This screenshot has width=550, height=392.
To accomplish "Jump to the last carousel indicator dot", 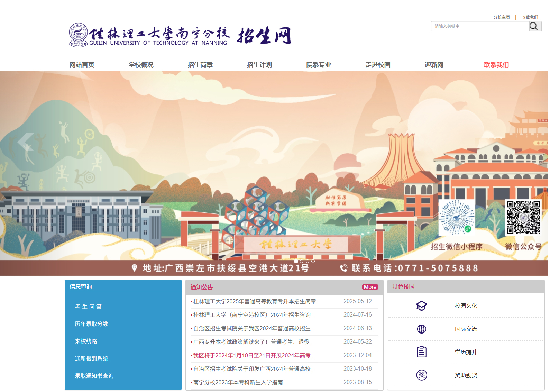I will pyautogui.click(x=313, y=261).
